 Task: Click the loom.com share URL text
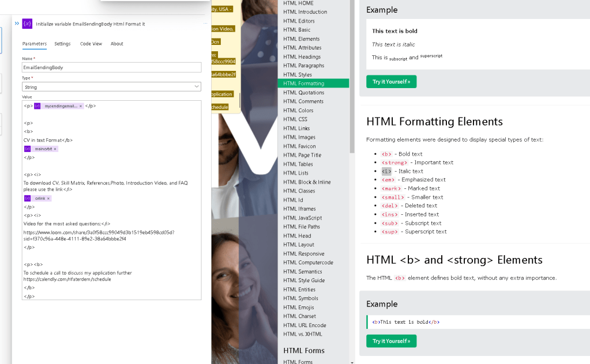pos(99,236)
